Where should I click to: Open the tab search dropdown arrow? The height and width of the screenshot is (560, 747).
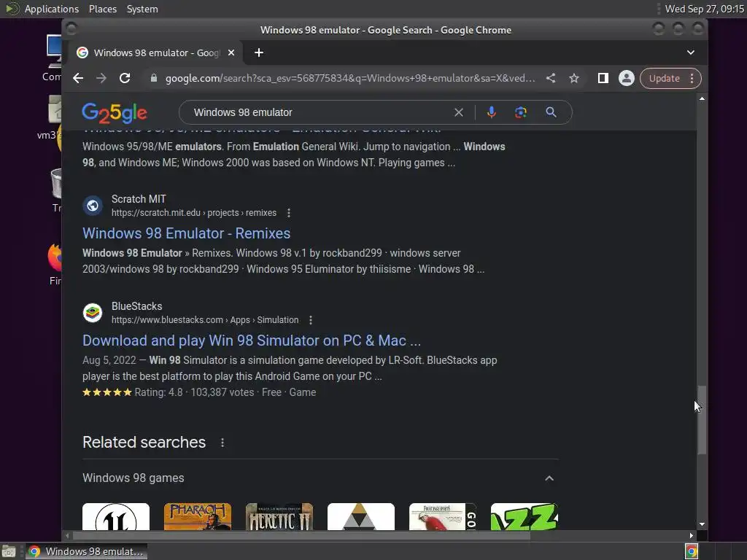(x=691, y=52)
